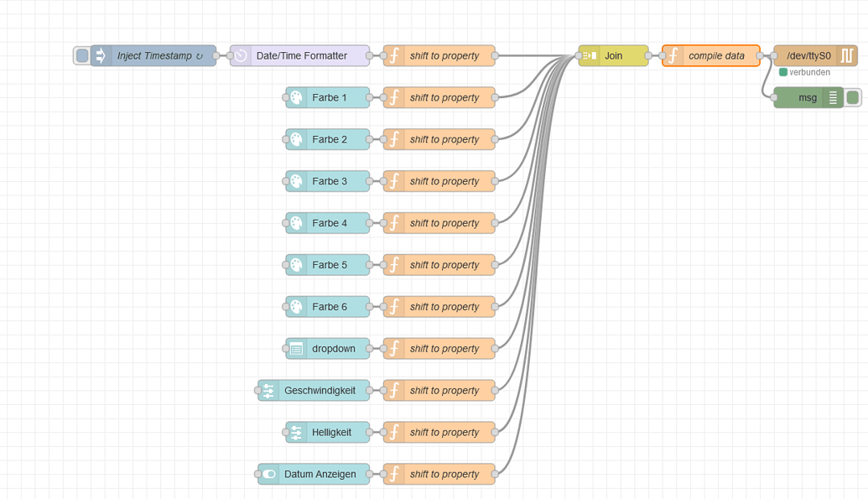Click the function icon on the compile data node
Viewport: 868px width, 499px height.
coord(673,55)
